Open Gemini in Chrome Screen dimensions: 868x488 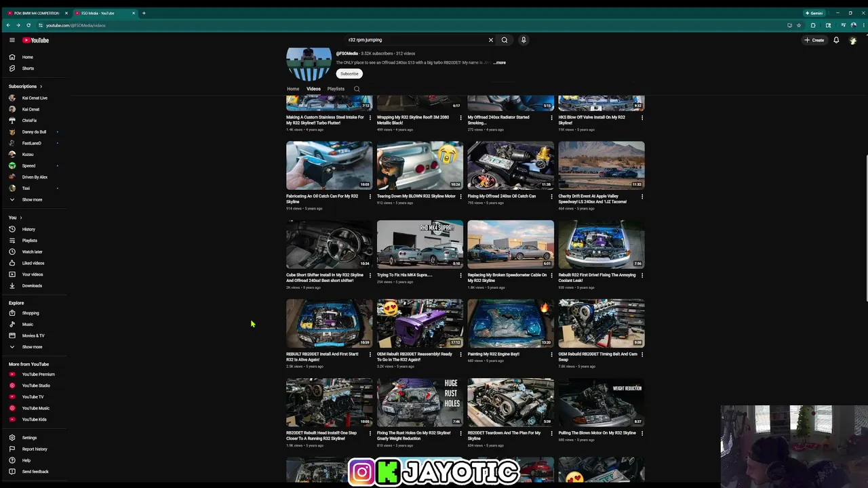click(x=814, y=13)
